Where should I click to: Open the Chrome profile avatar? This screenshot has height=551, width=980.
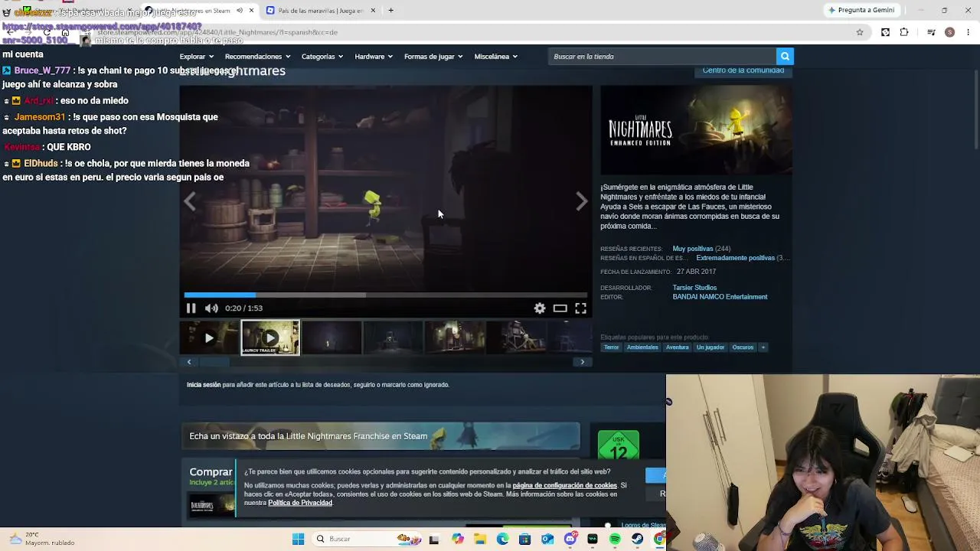(x=949, y=32)
